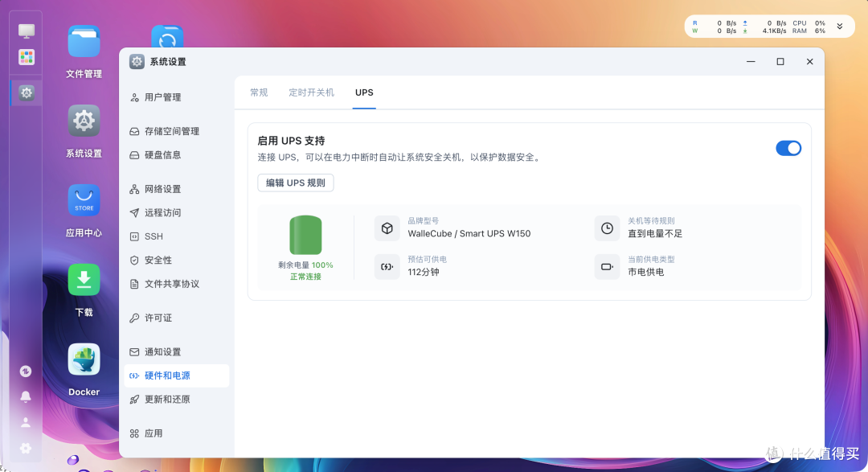Click 编辑 UPS 规则 button
Viewport: 868px width, 472px height.
point(296,183)
